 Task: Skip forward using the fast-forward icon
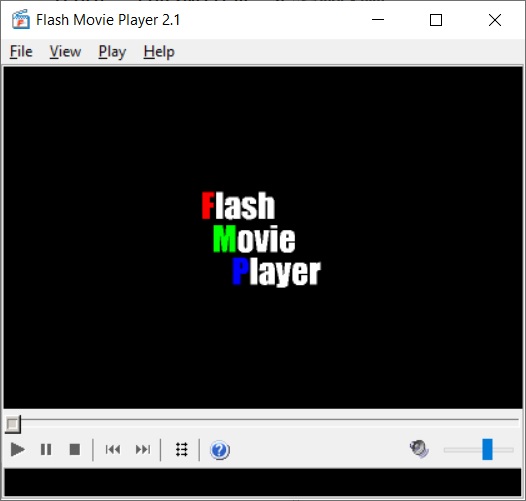(143, 450)
